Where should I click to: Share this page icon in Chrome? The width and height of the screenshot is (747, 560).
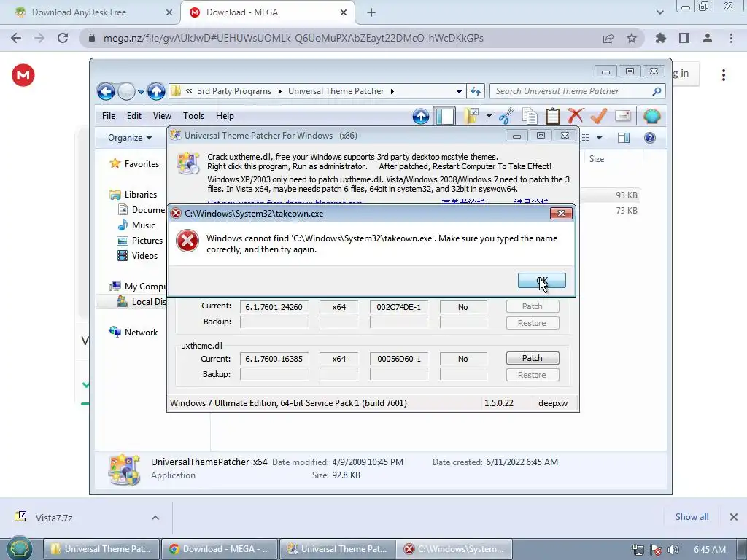(x=608, y=38)
